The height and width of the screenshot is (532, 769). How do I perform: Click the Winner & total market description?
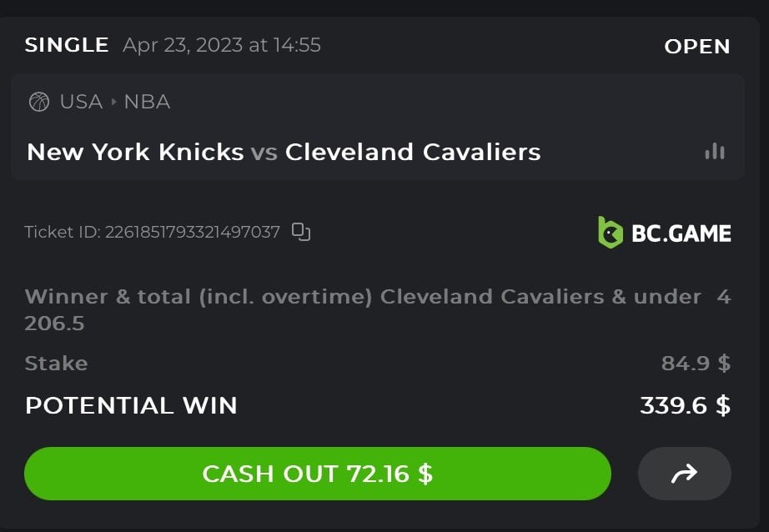363,297
